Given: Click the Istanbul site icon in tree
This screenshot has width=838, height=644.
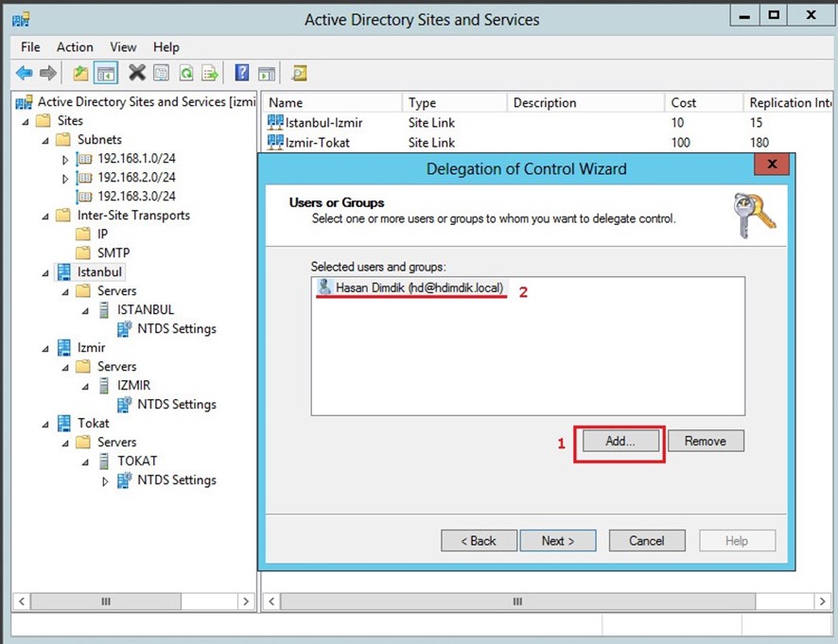Looking at the screenshot, I should pyautogui.click(x=64, y=272).
